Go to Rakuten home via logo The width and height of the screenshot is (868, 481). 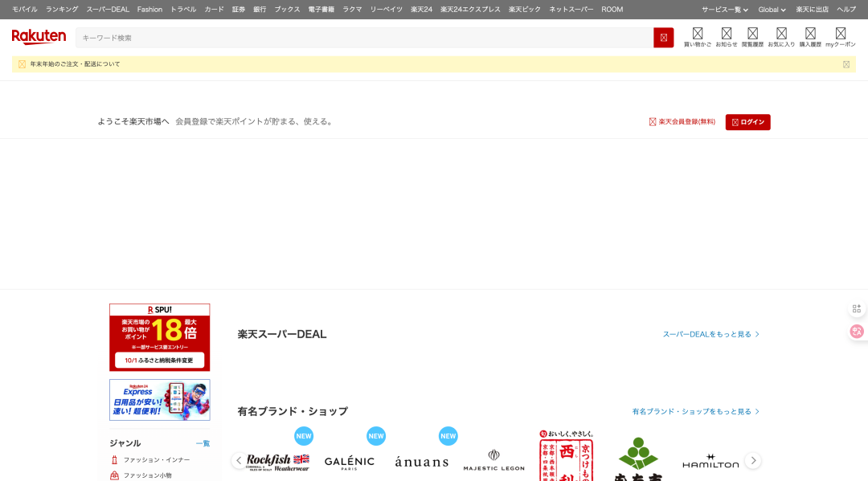39,36
